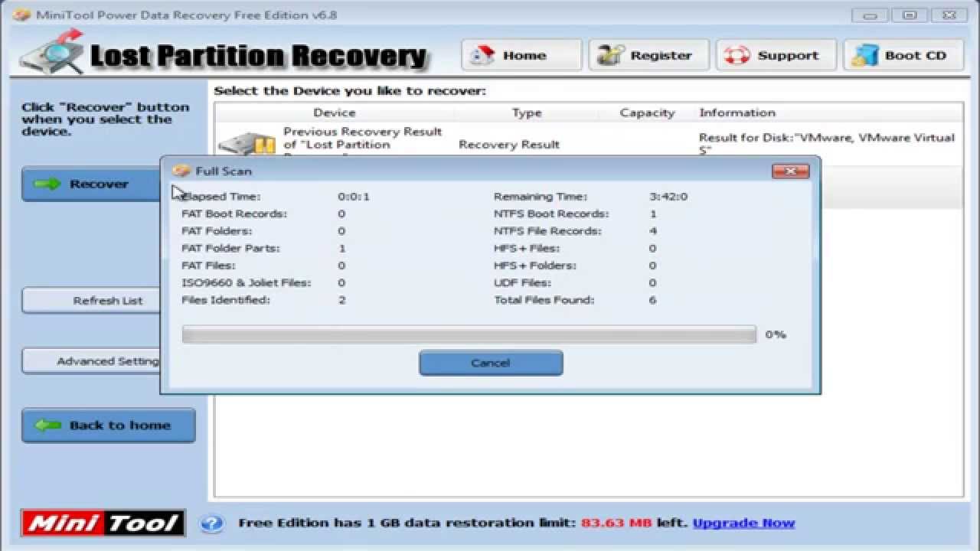The height and width of the screenshot is (551, 980).
Task: Click the "FAT Folder Parts:" label
Action: point(230,248)
